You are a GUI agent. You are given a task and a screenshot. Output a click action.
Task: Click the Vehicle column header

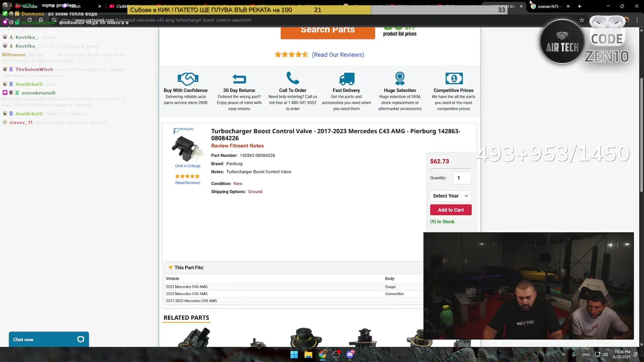pyautogui.click(x=173, y=279)
